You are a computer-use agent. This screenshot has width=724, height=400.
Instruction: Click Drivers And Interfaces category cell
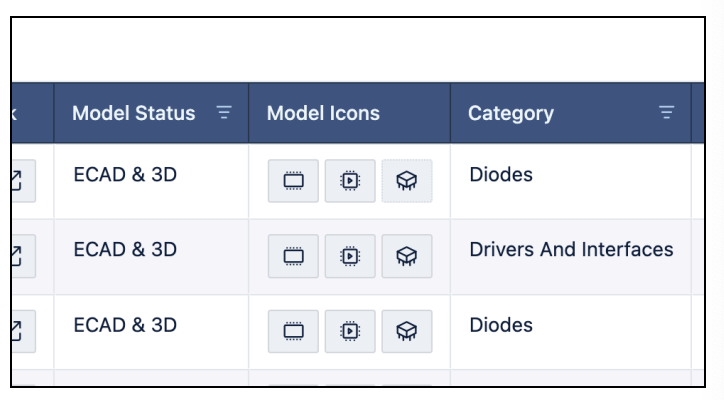[x=571, y=249]
